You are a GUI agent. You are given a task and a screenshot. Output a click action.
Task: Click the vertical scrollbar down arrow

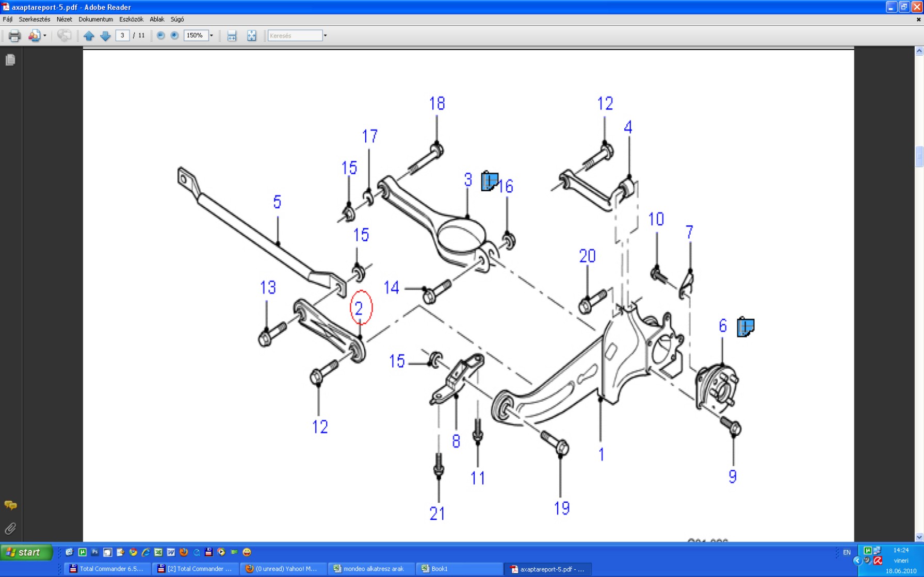click(919, 537)
